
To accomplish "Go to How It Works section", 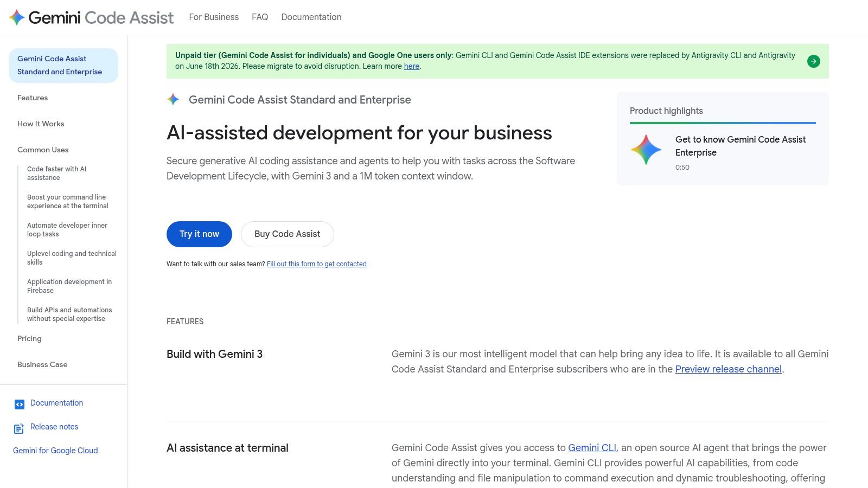I will pos(41,124).
